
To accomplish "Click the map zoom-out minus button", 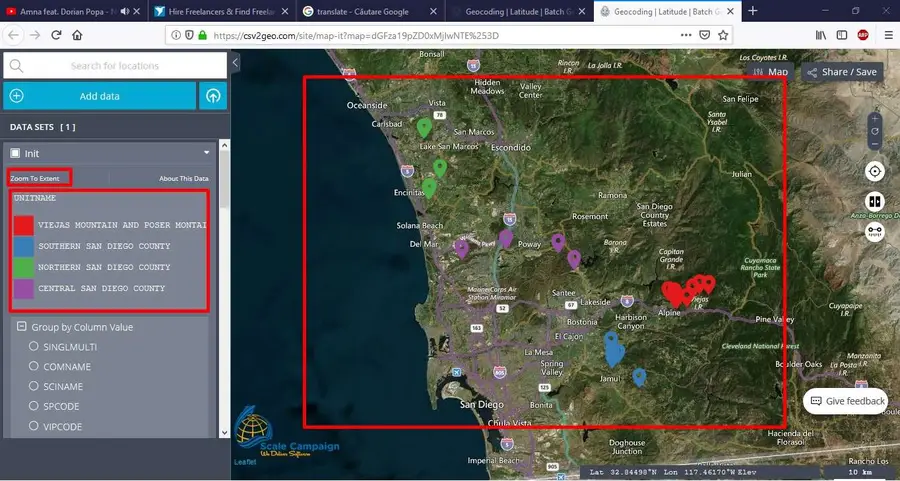I will [875, 146].
